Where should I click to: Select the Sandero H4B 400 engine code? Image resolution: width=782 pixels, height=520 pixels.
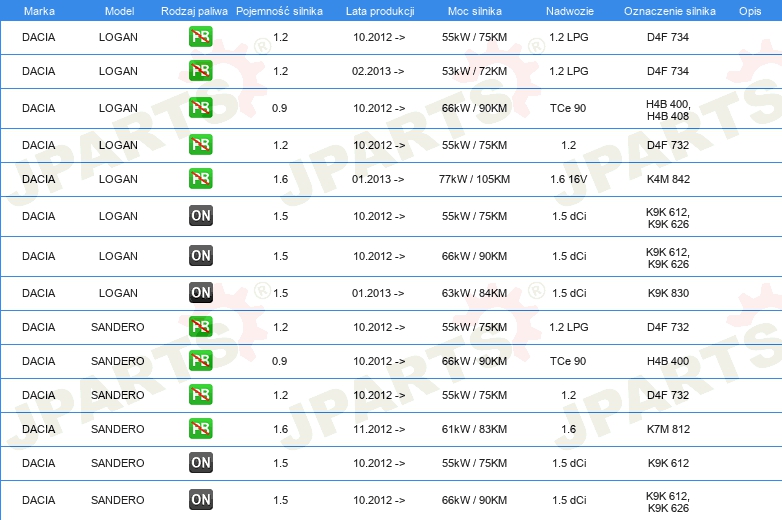(668, 361)
